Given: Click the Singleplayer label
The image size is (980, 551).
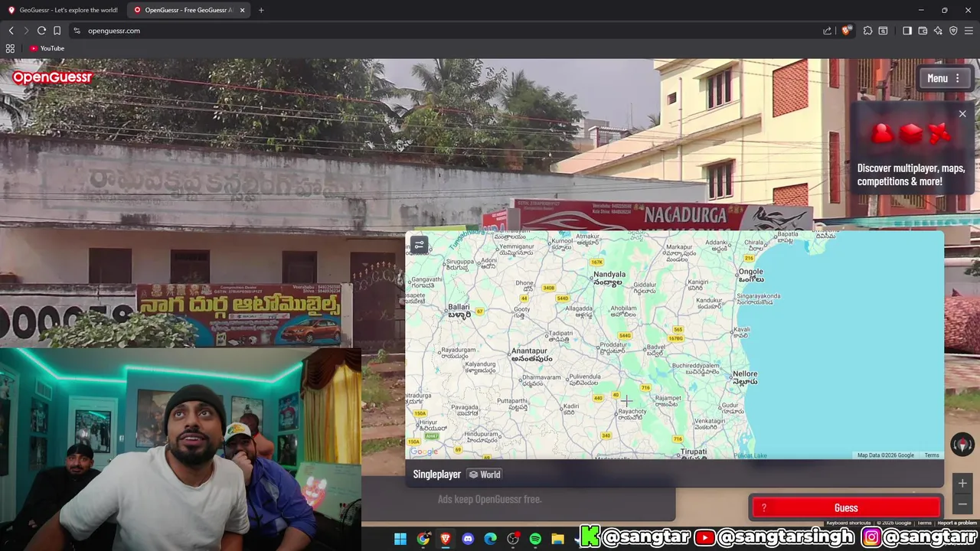Looking at the screenshot, I should [x=436, y=474].
